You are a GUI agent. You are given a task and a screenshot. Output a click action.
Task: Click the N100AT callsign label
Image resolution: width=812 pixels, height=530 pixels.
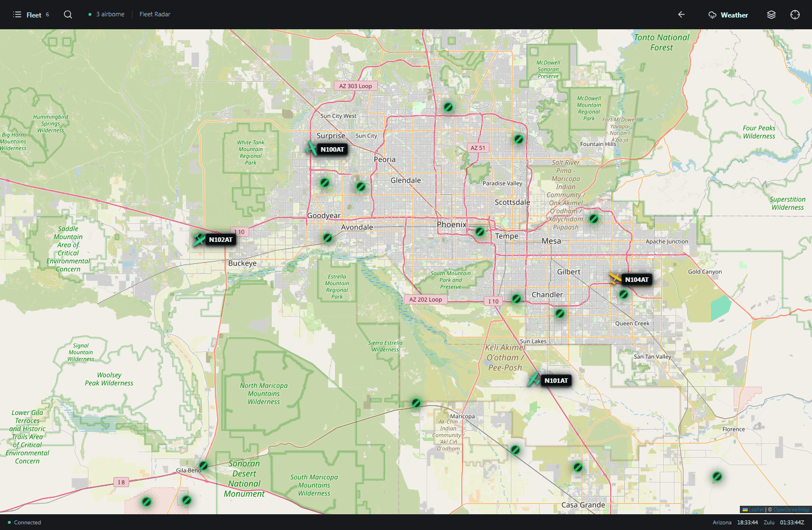click(x=332, y=149)
